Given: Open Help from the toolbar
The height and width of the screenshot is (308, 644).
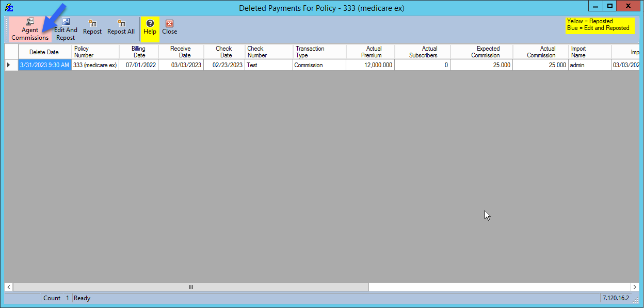Looking at the screenshot, I should pos(150,28).
